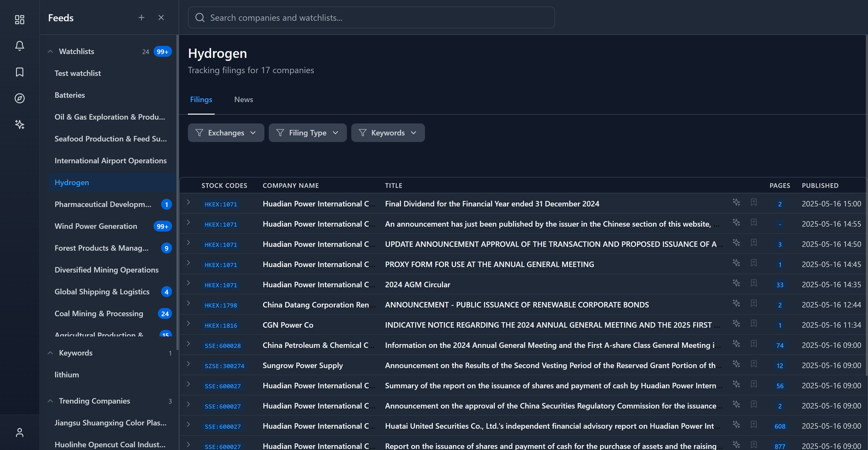The height and width of the screenshot is (450, 868).
Task: Click the AI sparkle icon on CGN Power Co row
Action: point(736,324)
